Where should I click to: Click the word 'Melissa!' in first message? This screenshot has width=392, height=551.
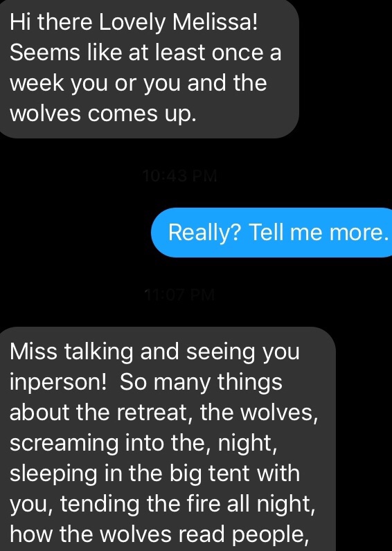(215, 23)
